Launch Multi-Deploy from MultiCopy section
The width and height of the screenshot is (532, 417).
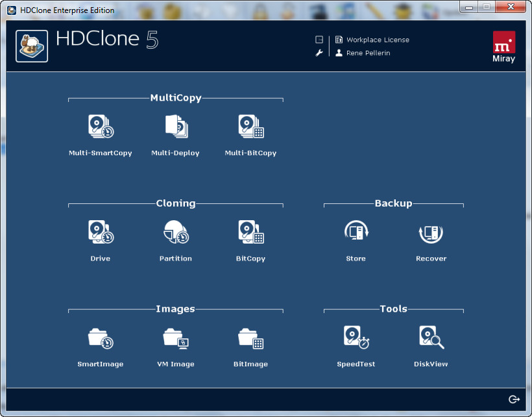pyautogui.click(x=176, y=126)
